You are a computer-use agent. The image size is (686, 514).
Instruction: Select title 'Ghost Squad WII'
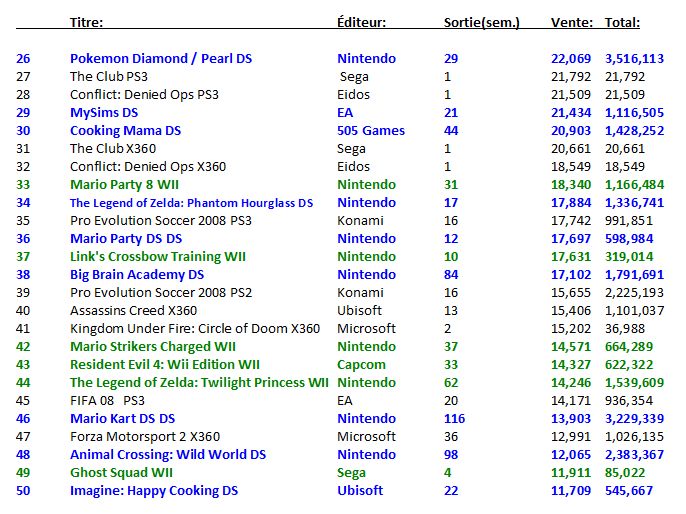tap(121, 473)
